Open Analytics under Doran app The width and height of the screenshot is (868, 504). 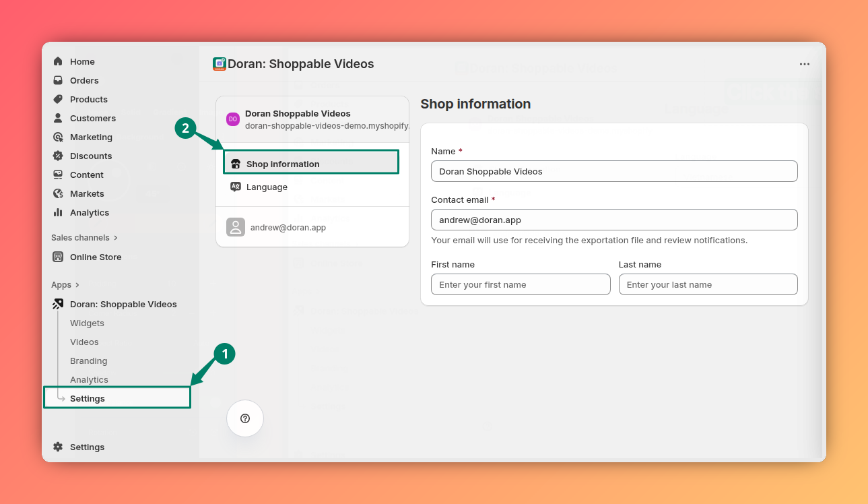(x=89, y=379)
